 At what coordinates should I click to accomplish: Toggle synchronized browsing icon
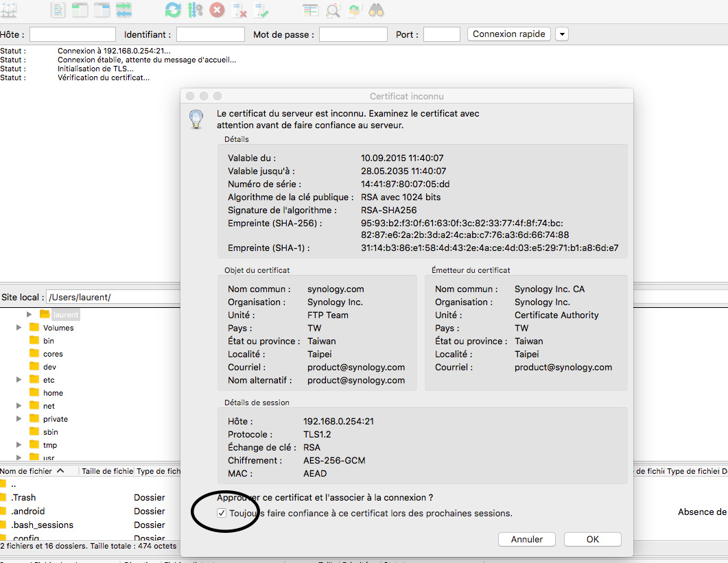[355, 10]
